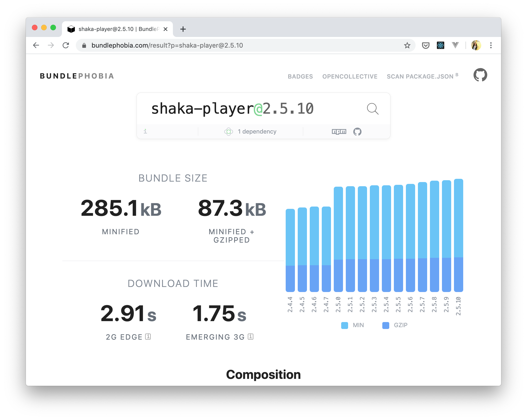
Task: Click the '1 dependency' label
Action: (257, 131)
